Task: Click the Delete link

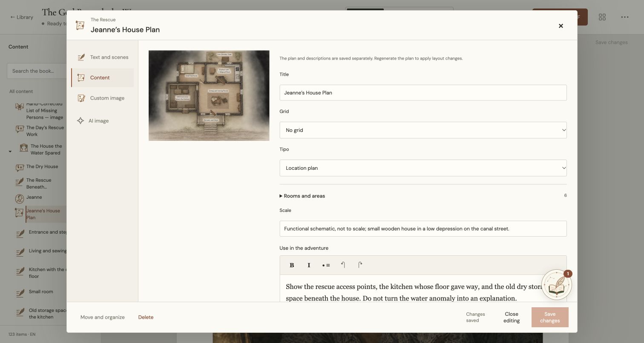Action: coord(146,317)
